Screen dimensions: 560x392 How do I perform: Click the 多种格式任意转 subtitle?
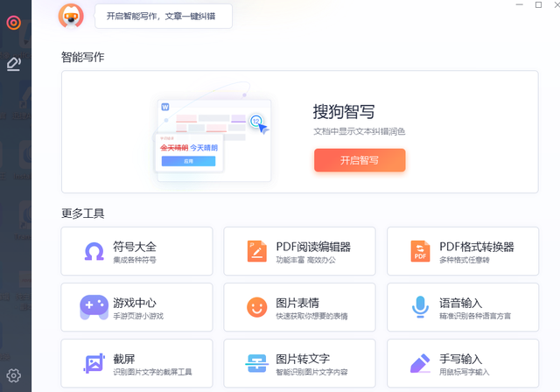465,260
